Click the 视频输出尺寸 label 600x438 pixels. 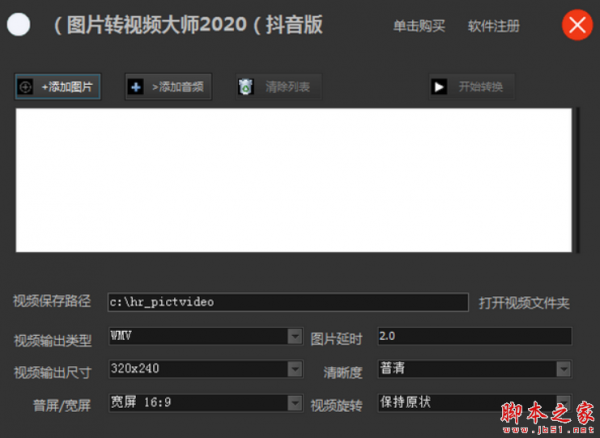(x=53, y=373)
